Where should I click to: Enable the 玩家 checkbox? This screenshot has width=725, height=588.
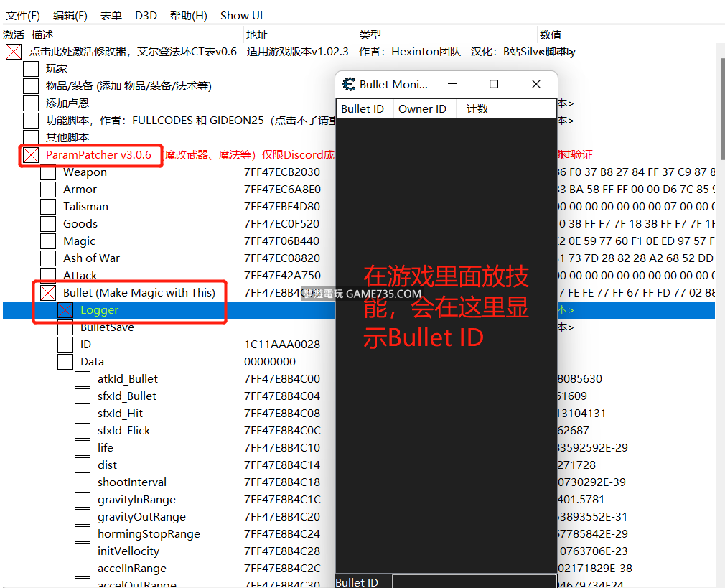click(x=31, y=68)
